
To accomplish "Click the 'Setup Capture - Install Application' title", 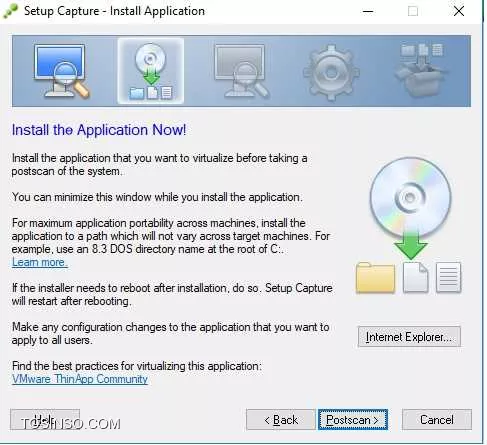I will [114, 11].
